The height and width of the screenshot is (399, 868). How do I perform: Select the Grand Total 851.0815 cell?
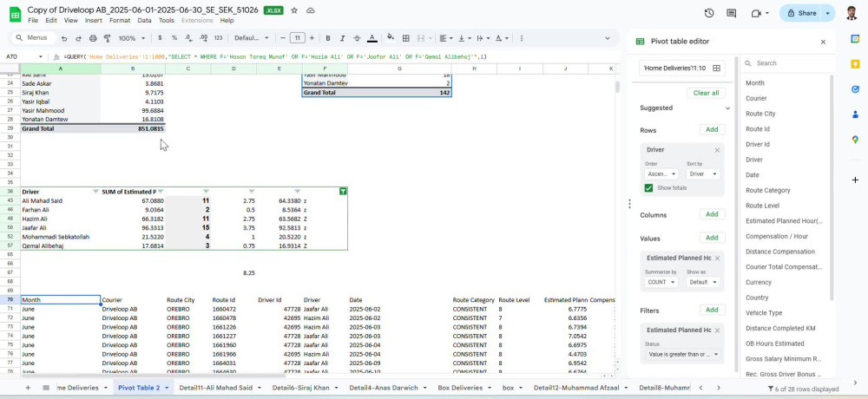pyautogui.click(x=133, y=128)
